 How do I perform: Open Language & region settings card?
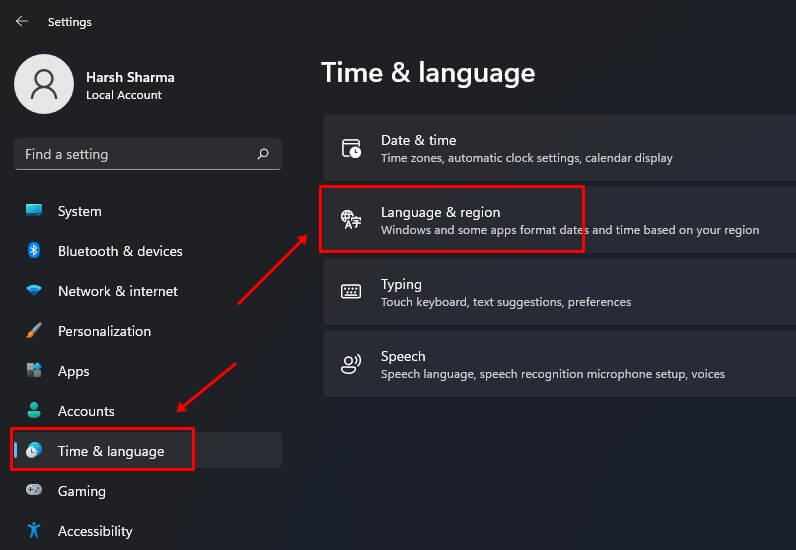[x=559, y=219]
